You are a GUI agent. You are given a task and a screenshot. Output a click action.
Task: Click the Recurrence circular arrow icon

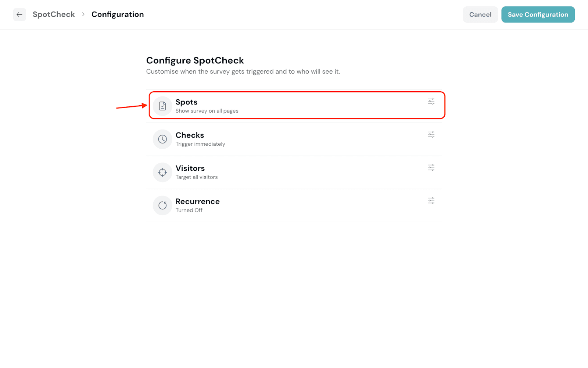click(162, 205)
